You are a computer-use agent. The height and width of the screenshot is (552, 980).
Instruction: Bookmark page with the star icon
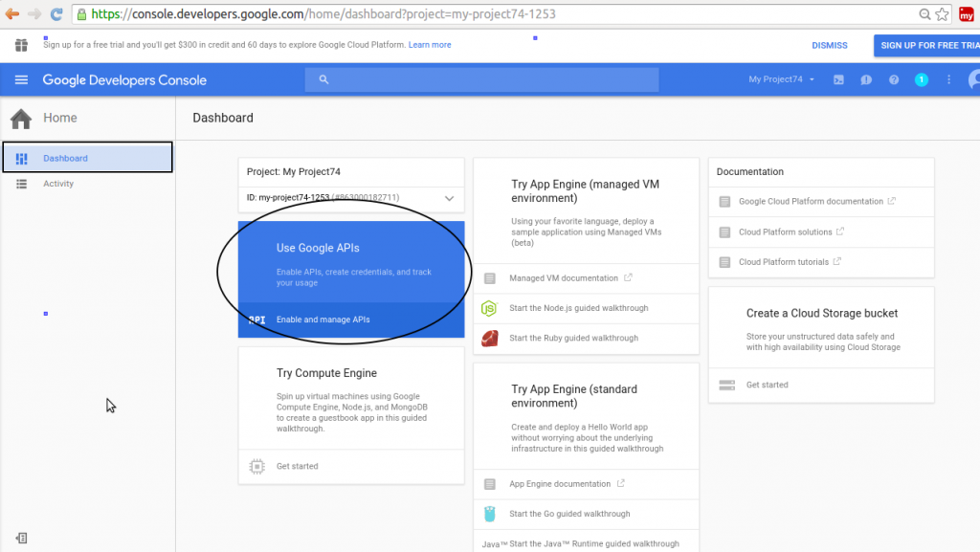click(941, 14)
